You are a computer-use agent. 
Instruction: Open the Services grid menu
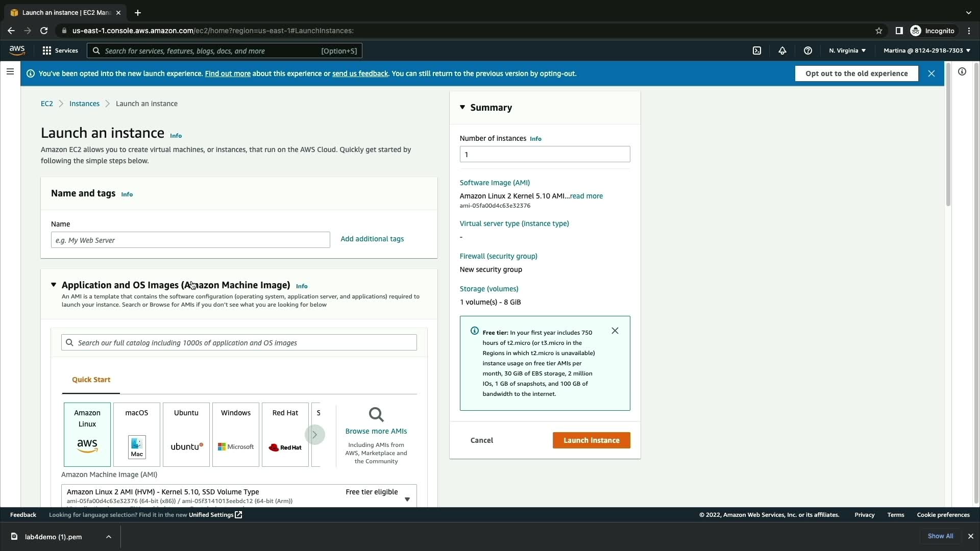(x=60, y=51)
